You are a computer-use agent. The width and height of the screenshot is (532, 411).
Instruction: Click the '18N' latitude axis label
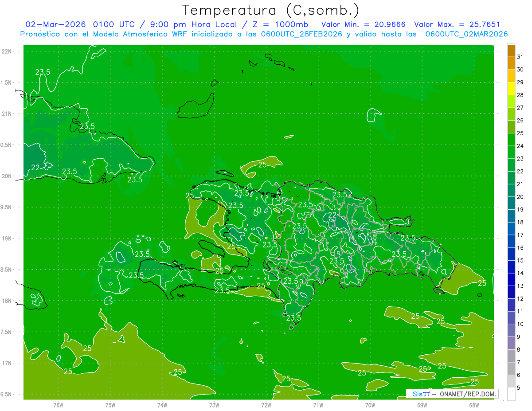click(7, 301)
